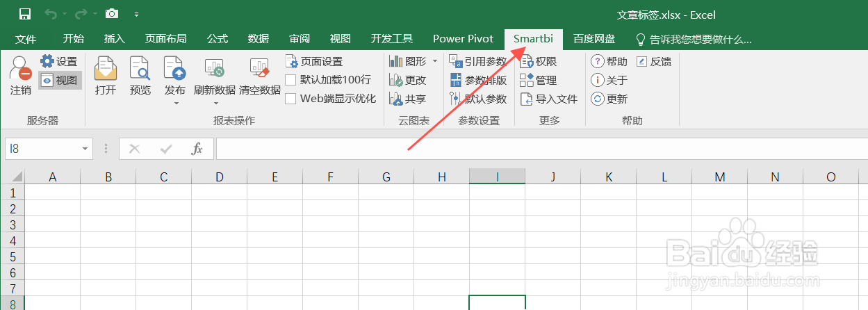This screenshot has width=868, height=310.
Task: Toggle the 视图 view button
Action: pyautogui.click(x=60, y=80)
